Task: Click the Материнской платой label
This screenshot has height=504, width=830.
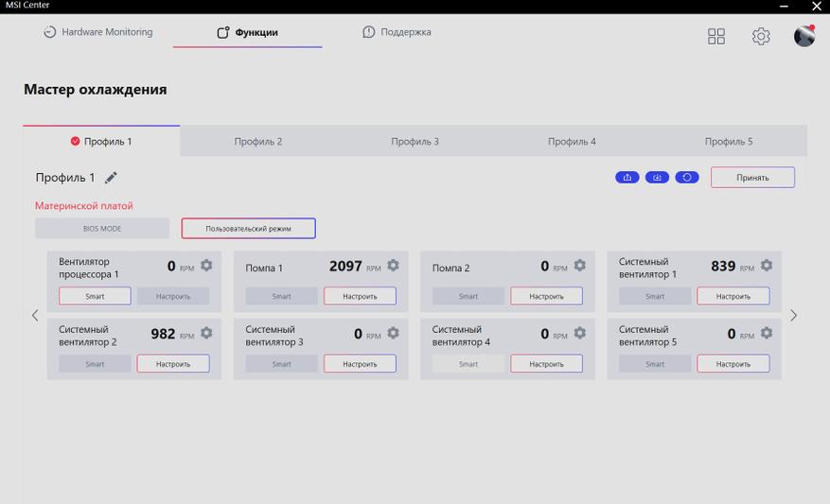Action: coord(84,206)
